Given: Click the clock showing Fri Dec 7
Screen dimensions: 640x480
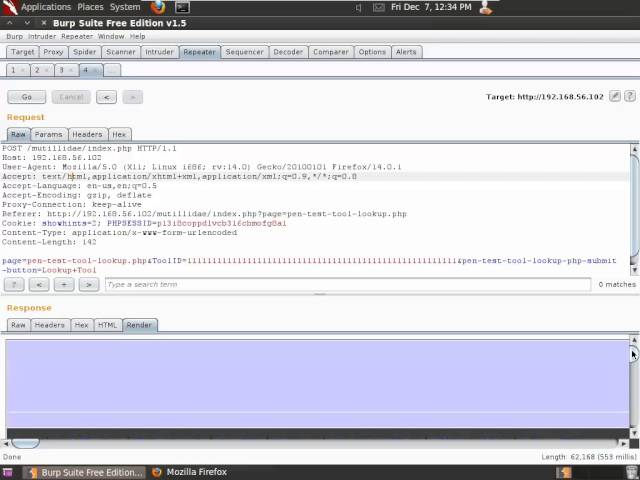Looking at the screenshot, I should click(431, 7).
